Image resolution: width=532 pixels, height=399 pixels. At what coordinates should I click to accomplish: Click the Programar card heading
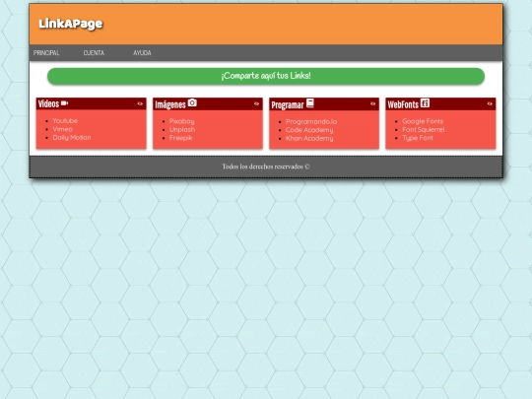tap(288, 105)
